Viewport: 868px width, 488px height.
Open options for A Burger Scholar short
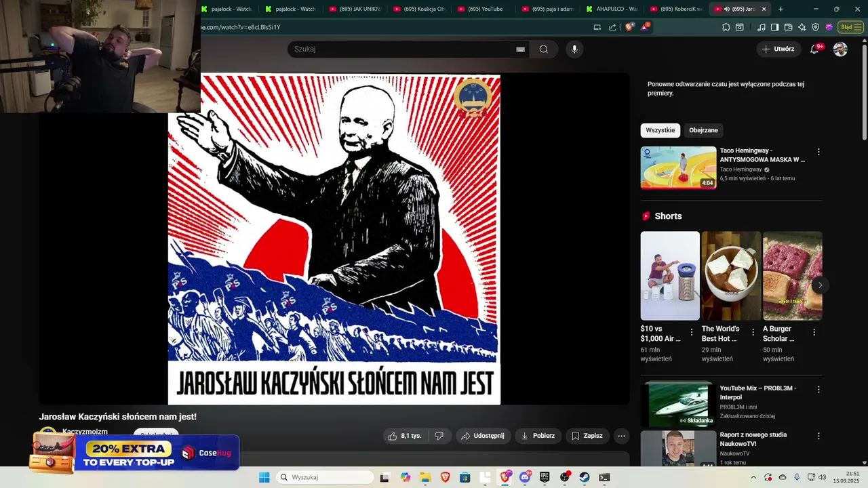(x=814, y=332)
